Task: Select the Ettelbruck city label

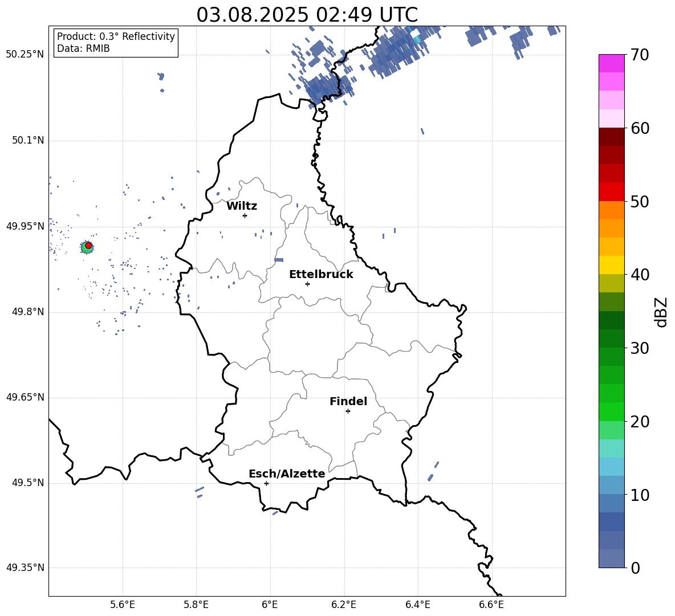Action: pyautogui.click(x=321, y=275)
